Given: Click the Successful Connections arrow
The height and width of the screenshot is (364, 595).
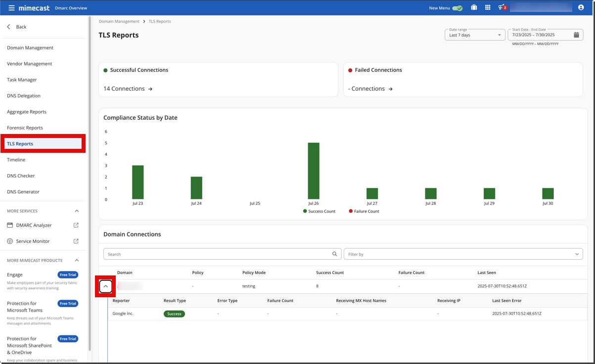Looking at the screenshot, I should pyautogui.click(x=150, y=89).
